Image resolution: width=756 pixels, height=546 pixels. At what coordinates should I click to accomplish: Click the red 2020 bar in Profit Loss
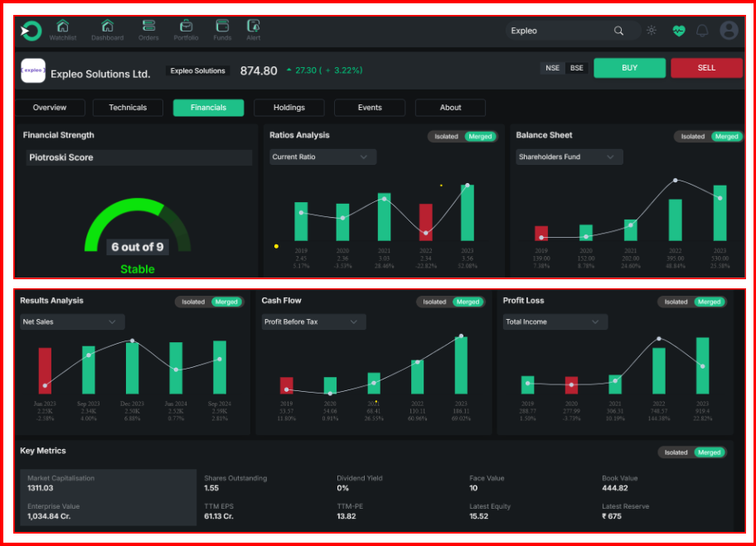(x=571, y=385)
